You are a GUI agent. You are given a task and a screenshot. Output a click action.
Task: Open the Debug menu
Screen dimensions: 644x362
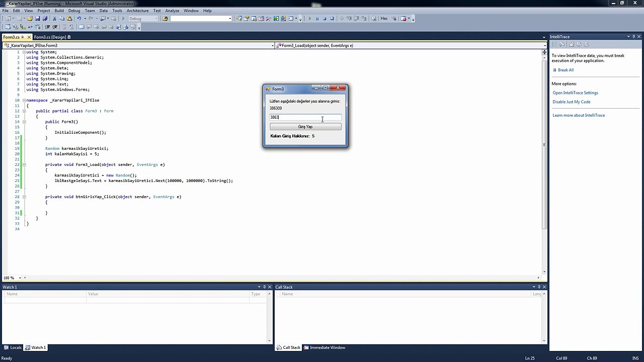click(74, 11)
